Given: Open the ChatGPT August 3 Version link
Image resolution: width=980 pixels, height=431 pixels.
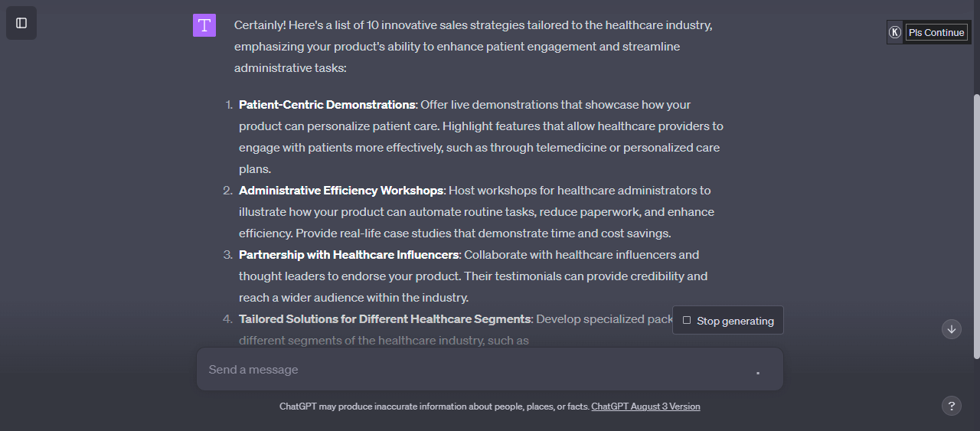Looking at the screenshot, I should click(645, 407).
